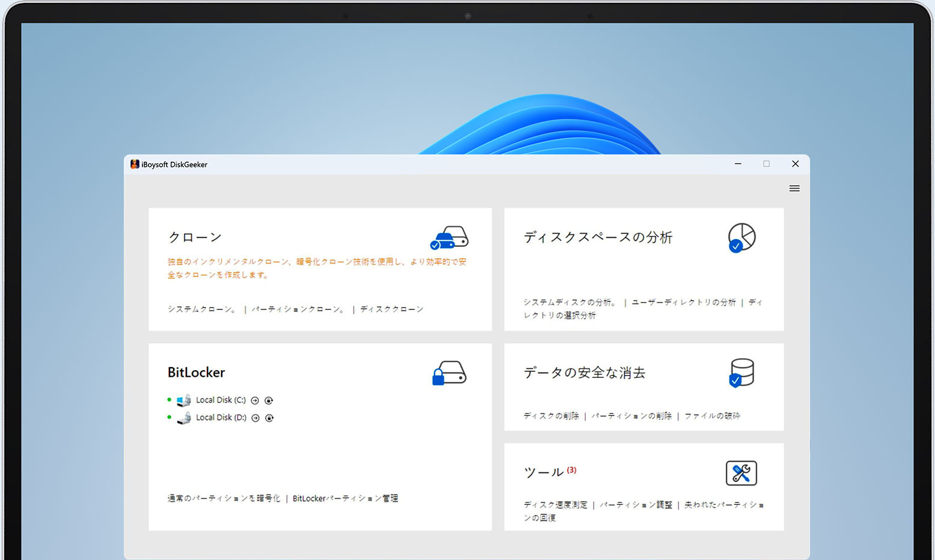Open the ディスクスペースの分析 card title

coord(598,237)
